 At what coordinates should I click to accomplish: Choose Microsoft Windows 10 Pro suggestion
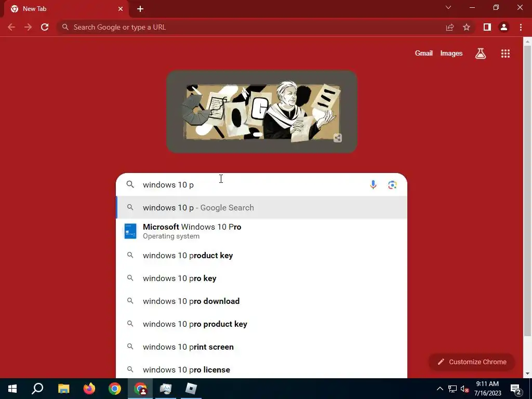coord(262,231)
